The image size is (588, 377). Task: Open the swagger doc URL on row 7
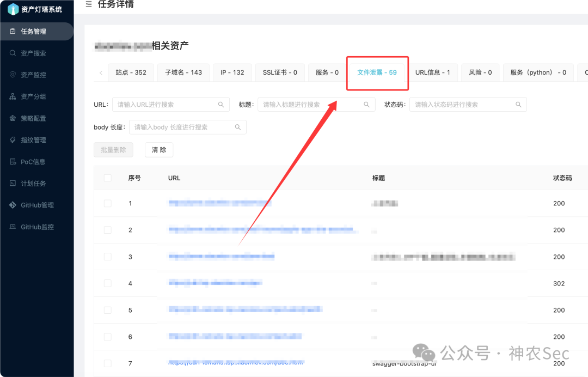pyautogui.click(x=237, y=361)
